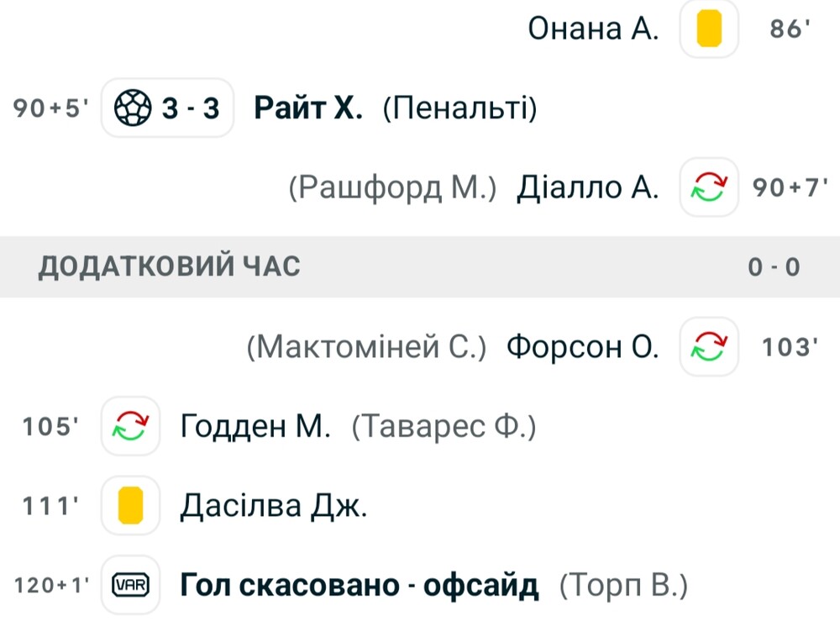Select substituted player Рашфорд М.
Image resolution: width=840 pixels, height=632 pixels.
(392, 188)
